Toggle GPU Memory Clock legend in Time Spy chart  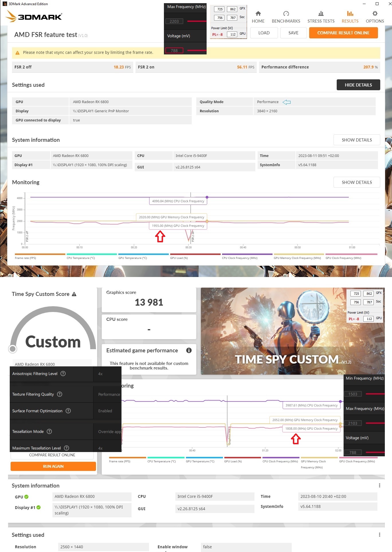pos(319,463)
